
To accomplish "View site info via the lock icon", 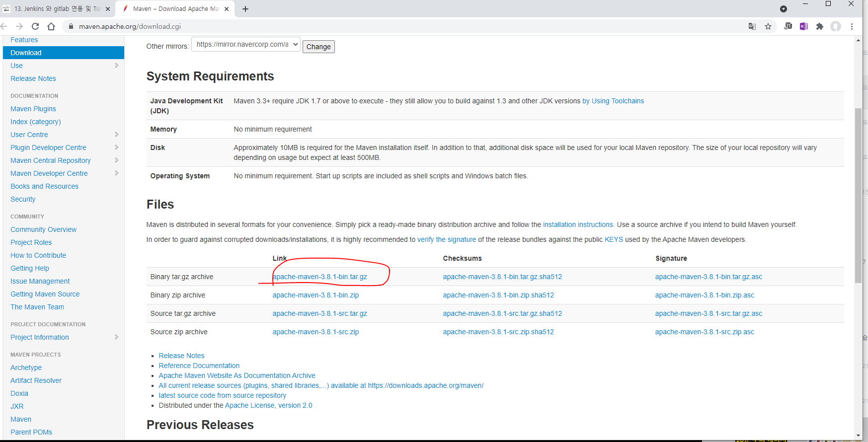I will click(71, 26).
